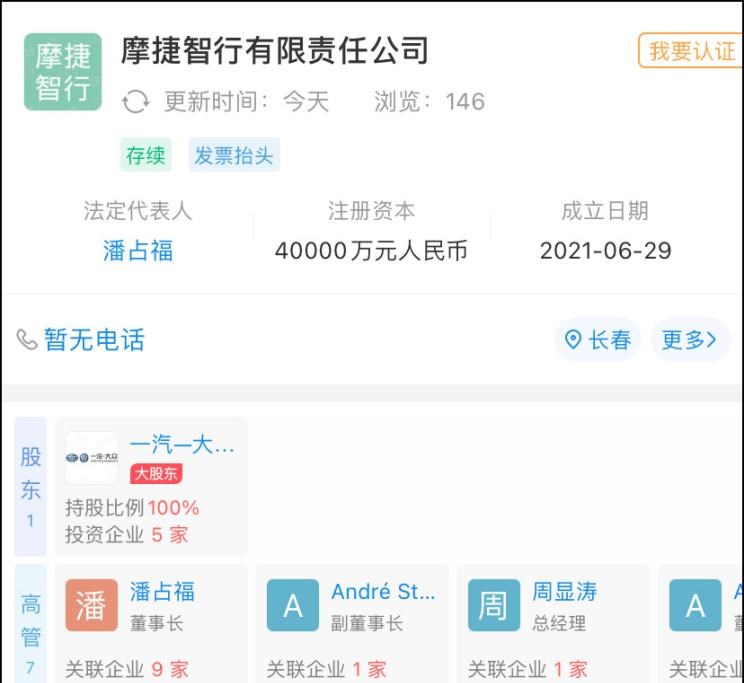This screenshot has width=744, height=683.
Task: Tap the 周 avatar icon
Action: point(494,605)
